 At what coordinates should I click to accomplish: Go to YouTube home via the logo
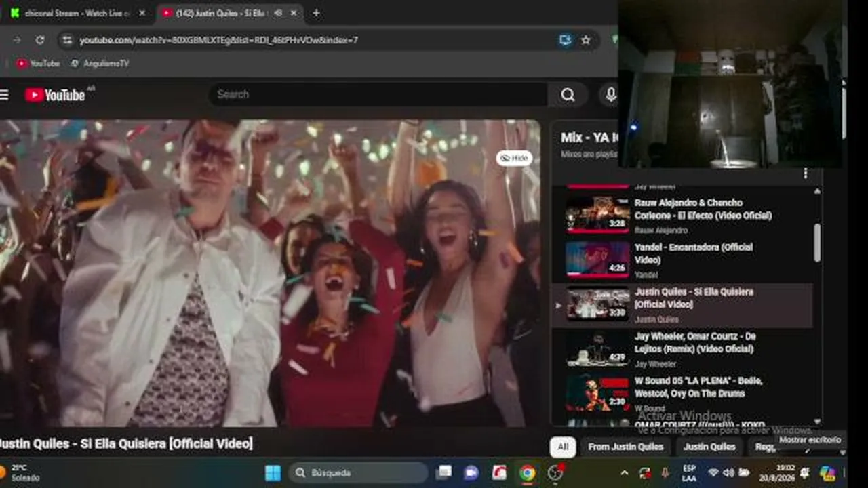click(x=55, y=95)
